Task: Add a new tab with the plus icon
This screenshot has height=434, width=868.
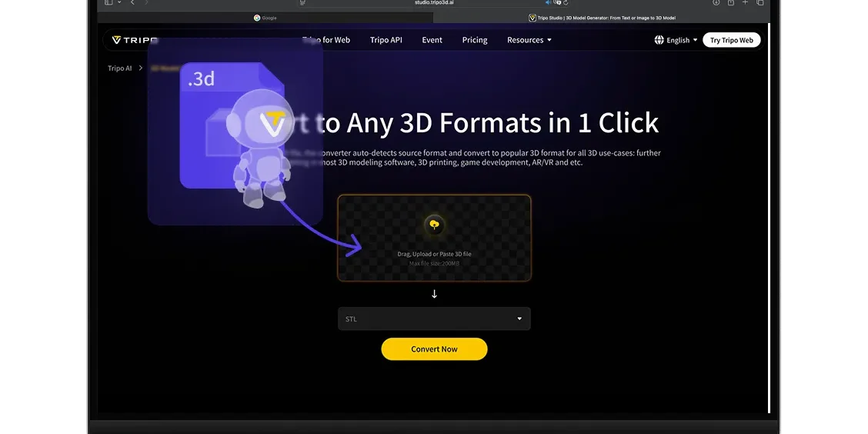Action: (x=745, y=3)
